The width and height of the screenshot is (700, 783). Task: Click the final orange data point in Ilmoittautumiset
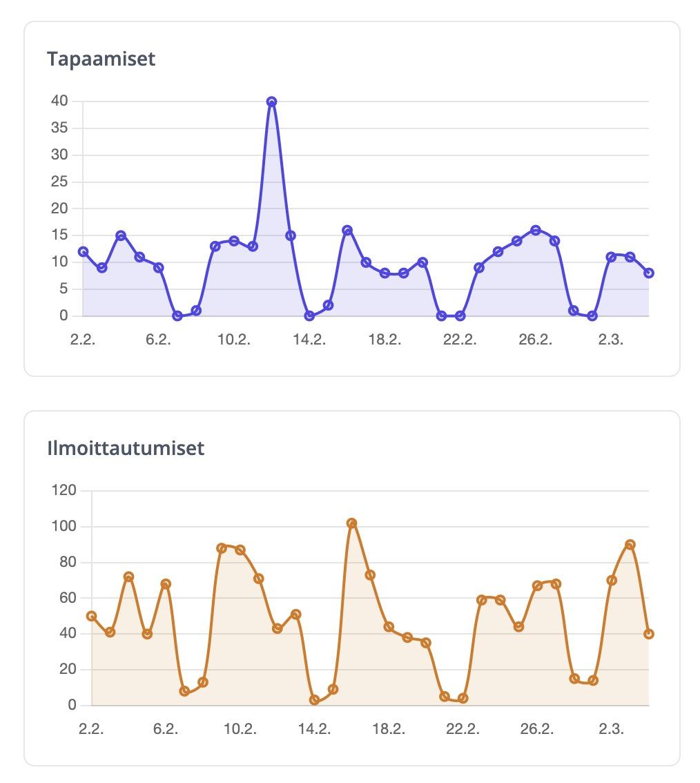[x=649, y=634]
